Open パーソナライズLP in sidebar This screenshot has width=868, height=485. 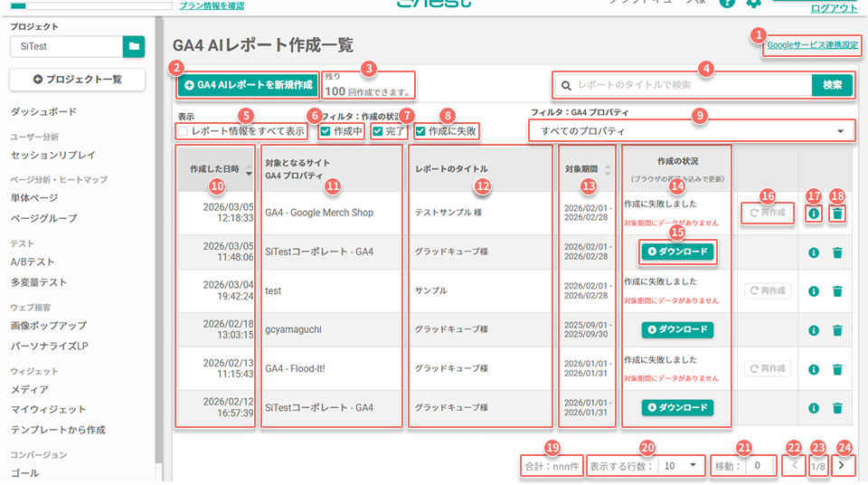tap(49, 346)
